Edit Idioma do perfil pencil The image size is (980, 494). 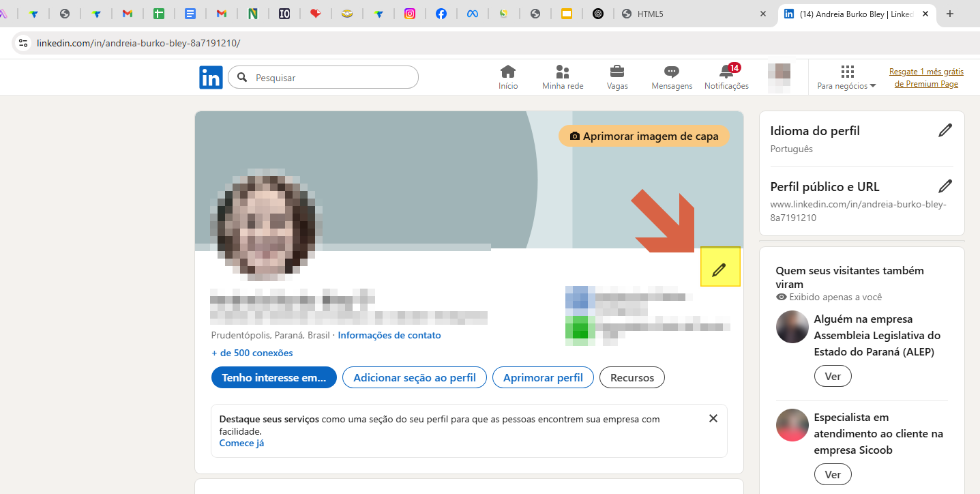[945, 130]
